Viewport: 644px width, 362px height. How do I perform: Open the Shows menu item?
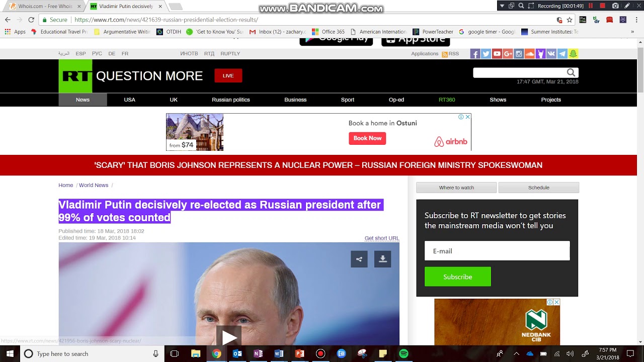click(498, 100)
